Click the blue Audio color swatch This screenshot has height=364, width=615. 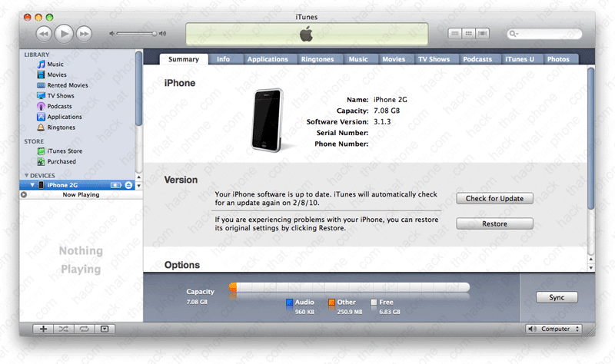[290, 302]
